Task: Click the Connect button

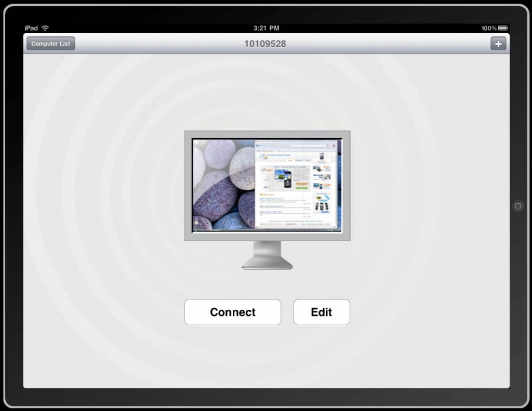Action: pyautogui.click(x=232, y=312)
